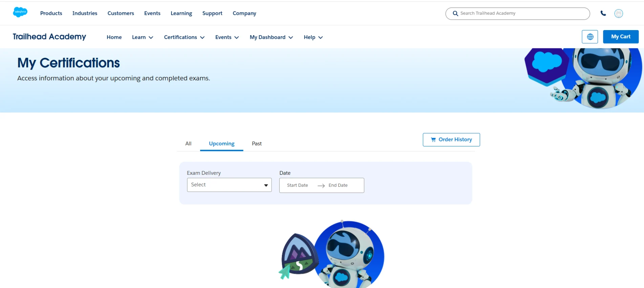Image resolution: width=644 pixels, height=288 pixels.
Task: Expand the Events dropdown in Trailhead Academy bar
Action: point(227,37)
